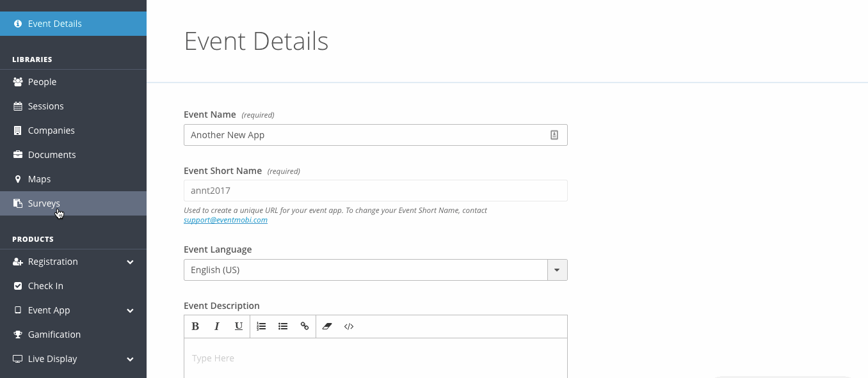Insert a numbered list in description
The image size is (868, 378).
click(261, 326)
